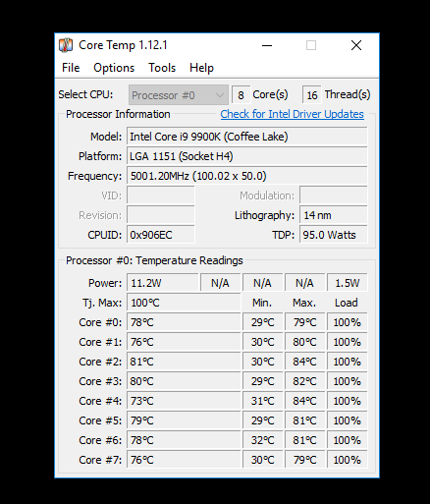The width and height of the screenshot is (430, 504).
Task: Click Core #5 current temperature 79°C
Action: [x=184, y=420]
